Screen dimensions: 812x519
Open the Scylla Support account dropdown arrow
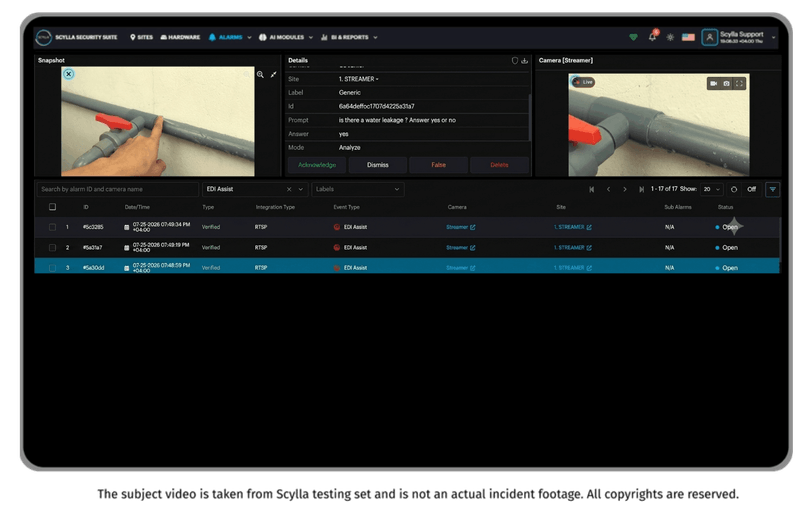pyautogui.click(x=773, y=38)
